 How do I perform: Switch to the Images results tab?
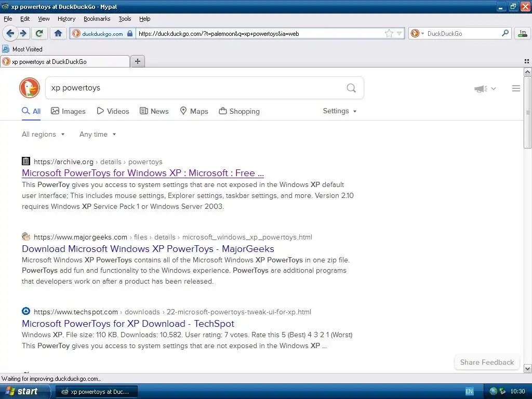coord(68,111)
